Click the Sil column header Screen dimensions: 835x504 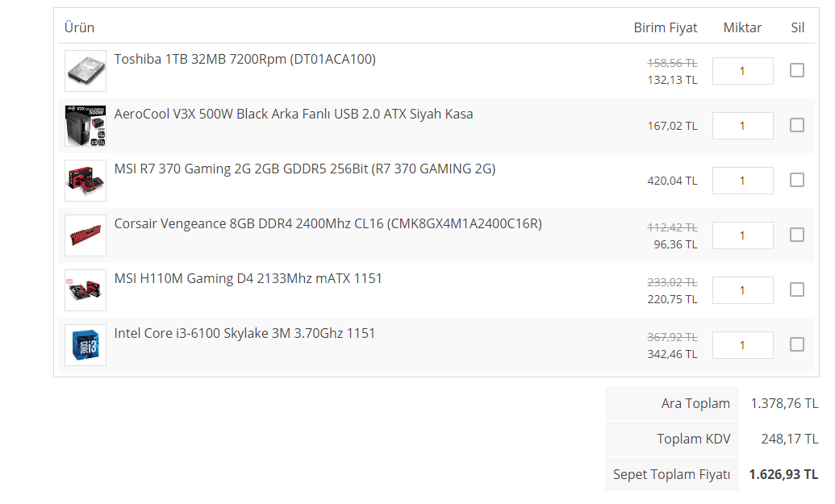pyautogui.click(x=797, y=27)
